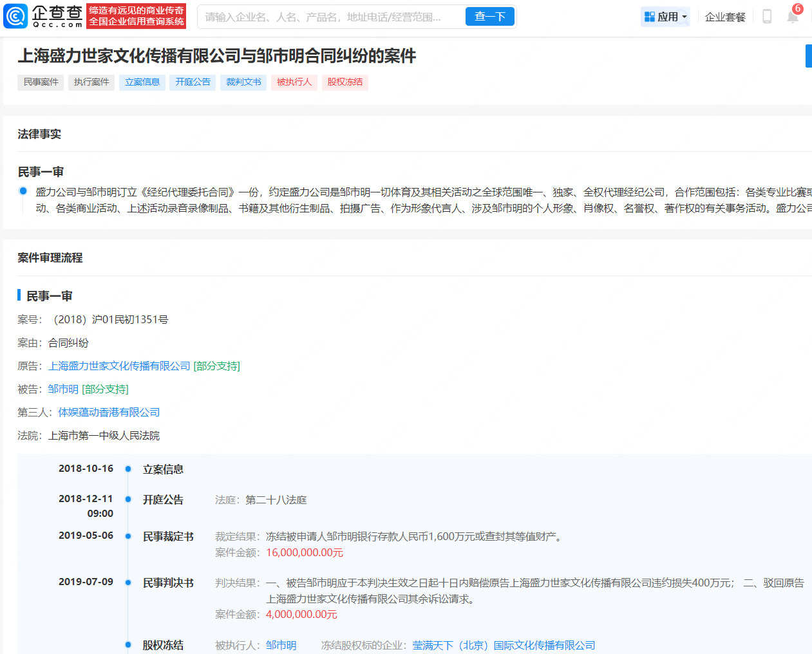Click the 应用 grid icon
812x654 pixels.
point(650,17)
